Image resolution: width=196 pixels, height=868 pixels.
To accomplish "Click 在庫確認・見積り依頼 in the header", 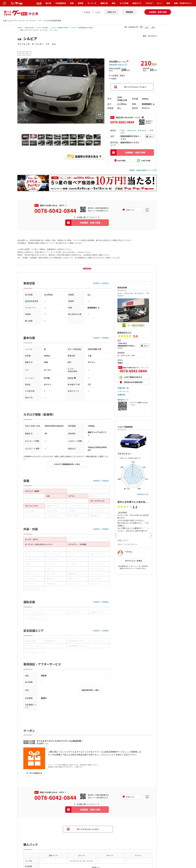I will point(157,12).
